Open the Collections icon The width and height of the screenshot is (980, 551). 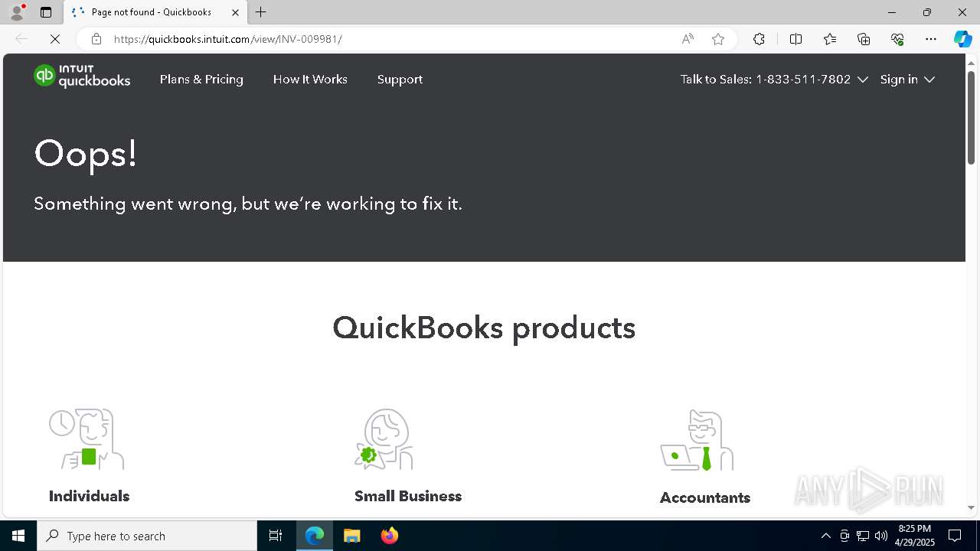tap(864, 39)
